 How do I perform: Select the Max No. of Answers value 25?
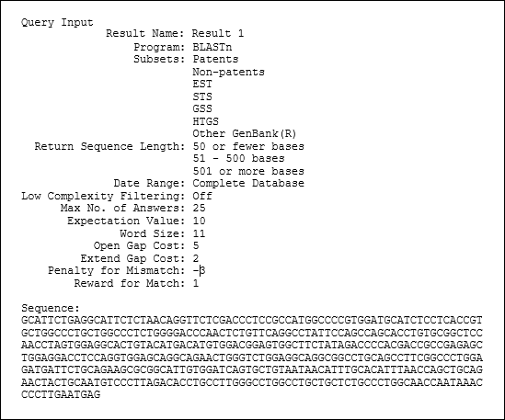[x=199, y=208]
